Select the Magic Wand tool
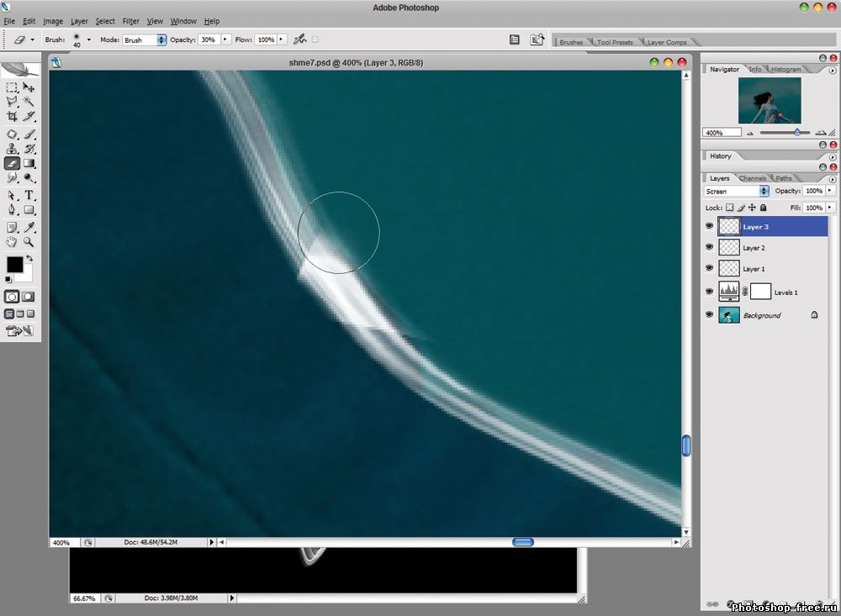The height and width of the screenshot is (616, 841). [29, 102]
